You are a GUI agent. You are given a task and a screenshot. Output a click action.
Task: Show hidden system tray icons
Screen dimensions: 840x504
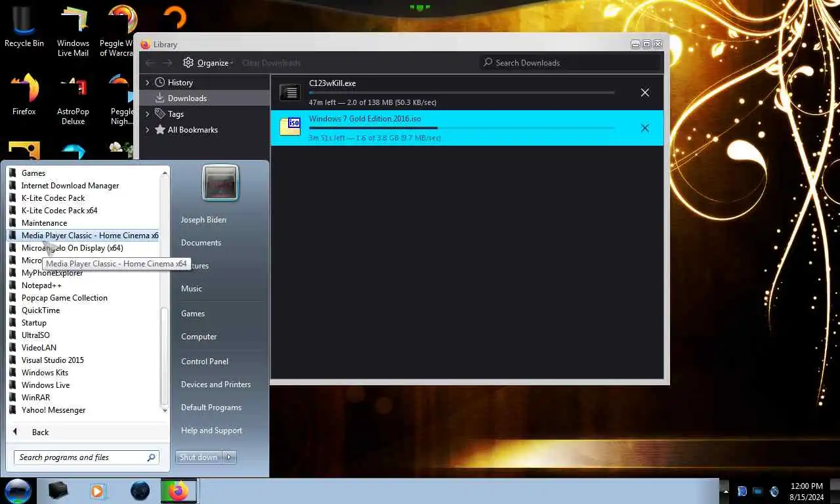[x=724, y=491]
